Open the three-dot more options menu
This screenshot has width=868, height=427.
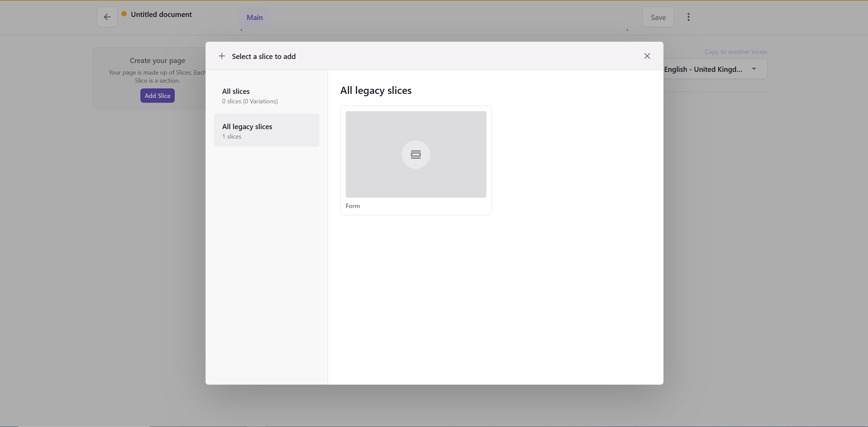[688, 17]
